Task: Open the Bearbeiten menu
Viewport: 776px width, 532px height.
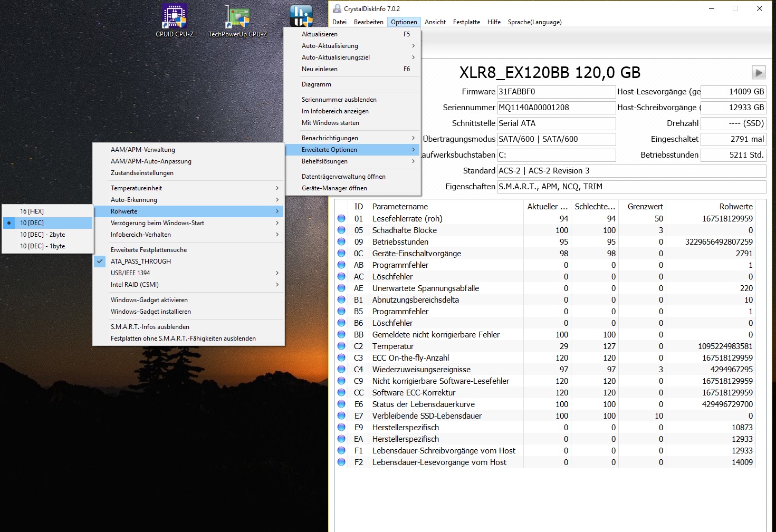Action: pos(369,22)
